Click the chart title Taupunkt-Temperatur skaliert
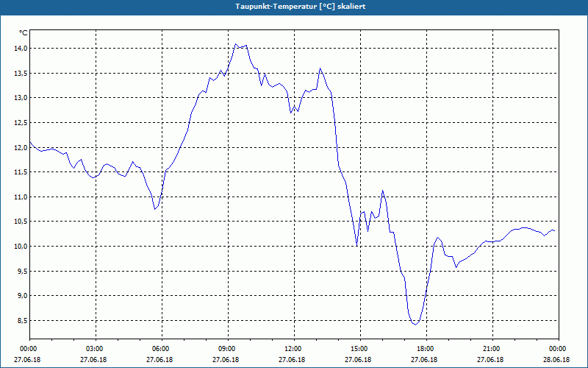Viewport: 588px width, 368px height. coord(301,7)
